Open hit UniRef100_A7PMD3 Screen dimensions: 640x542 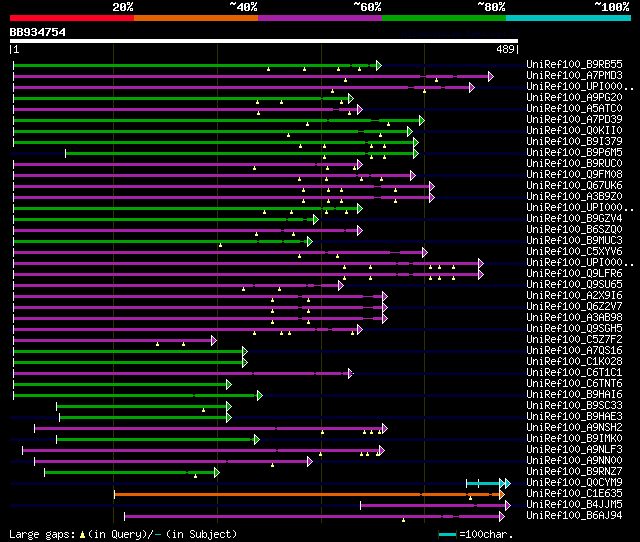pos(574,76)
